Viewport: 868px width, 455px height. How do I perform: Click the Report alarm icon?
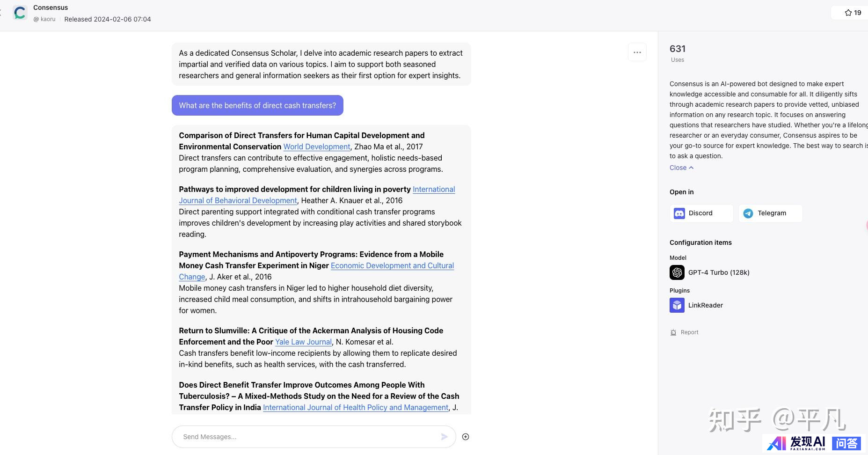click(673, 332)
